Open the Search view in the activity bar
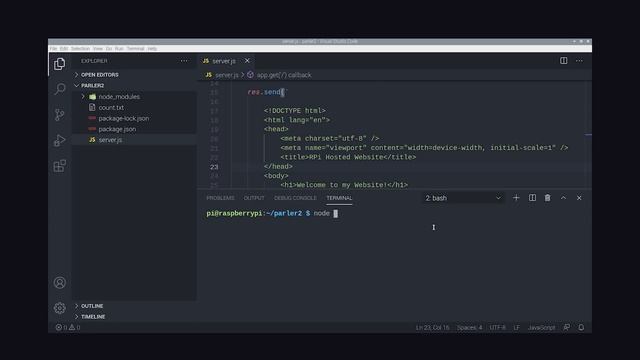 [x=60, y=89]
